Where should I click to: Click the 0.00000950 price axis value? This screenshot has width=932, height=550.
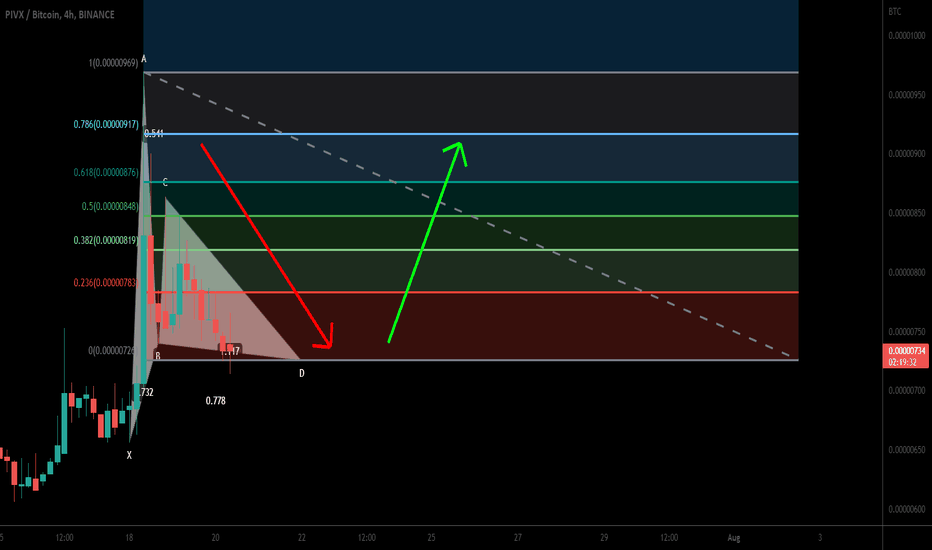point(906,95)
